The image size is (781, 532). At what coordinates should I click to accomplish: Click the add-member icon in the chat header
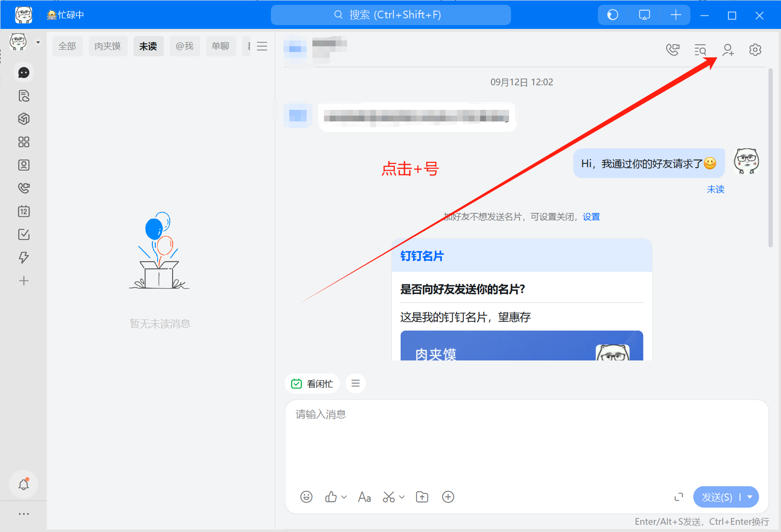[x=728, y=50]
